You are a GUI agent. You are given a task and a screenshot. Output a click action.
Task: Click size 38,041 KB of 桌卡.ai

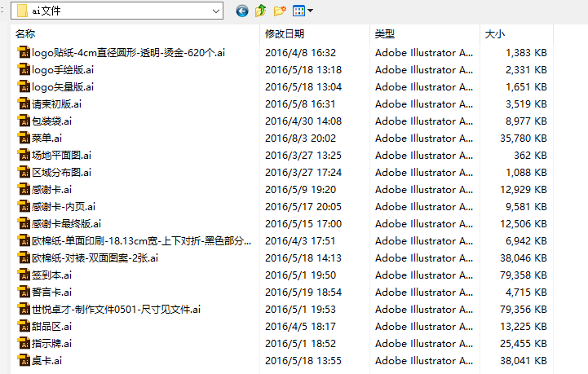[523, 360]
